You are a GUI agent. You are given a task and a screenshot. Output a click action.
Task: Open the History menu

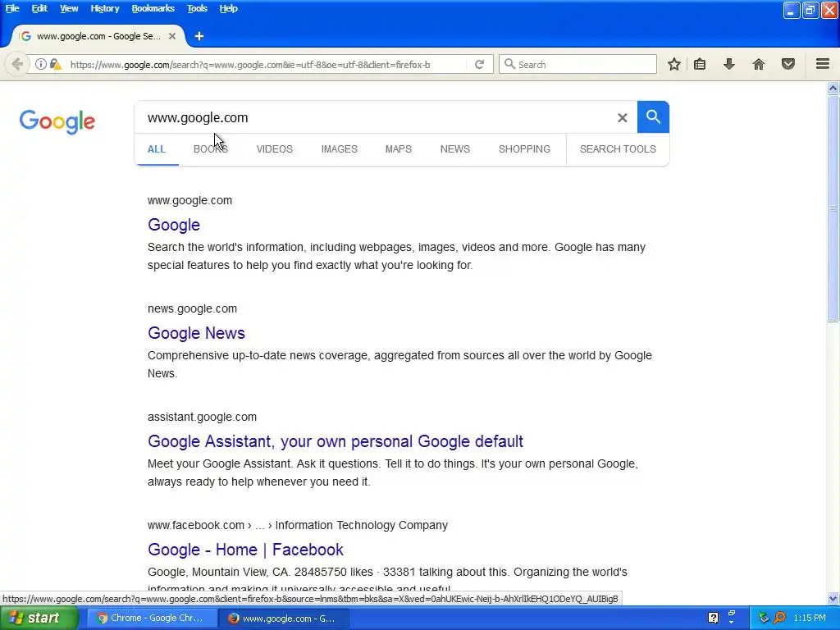[x=104, y=8]
